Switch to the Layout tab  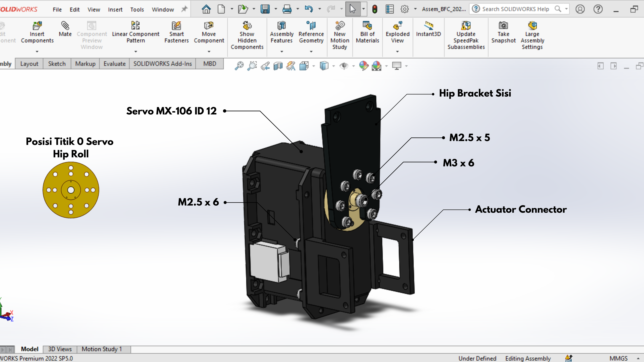coord(29,64)
